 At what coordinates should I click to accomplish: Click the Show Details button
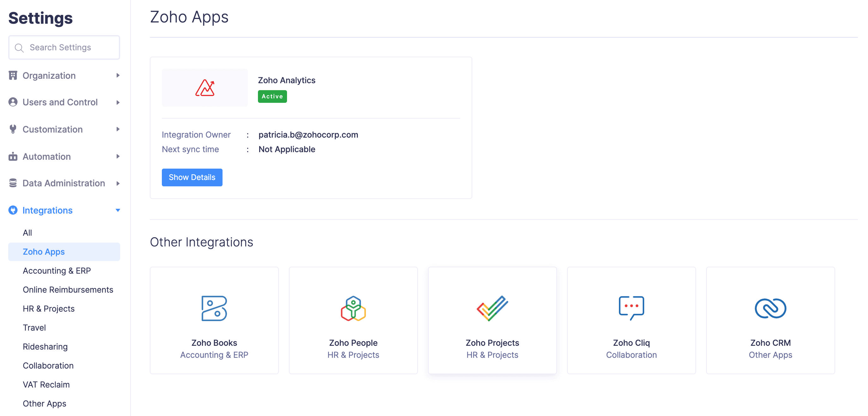click(x=192, y=177)
